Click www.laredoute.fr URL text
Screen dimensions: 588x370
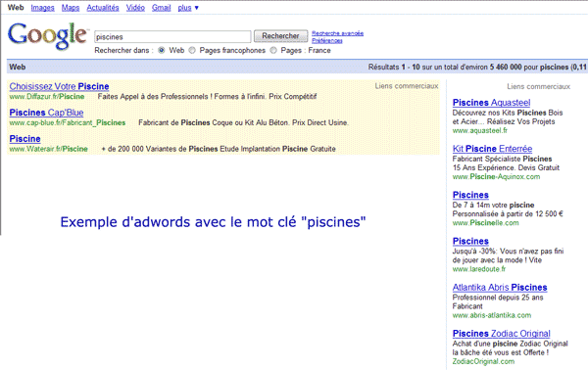click(479, 269)
